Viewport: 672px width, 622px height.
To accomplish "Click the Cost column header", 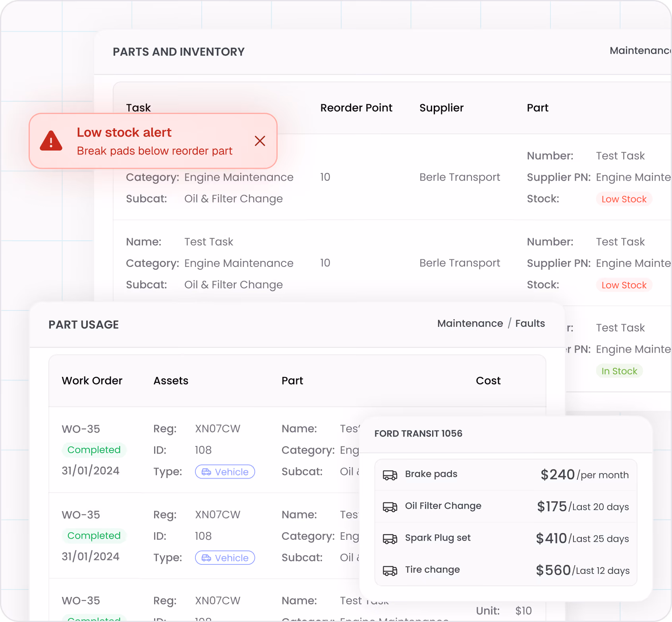I will [x=488, y=381].
